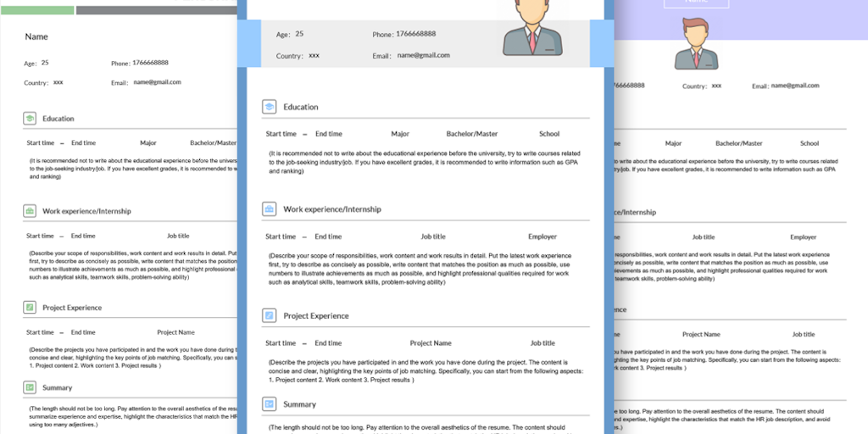Click End time under Project Experience in the green template

[x=83, y=332]
